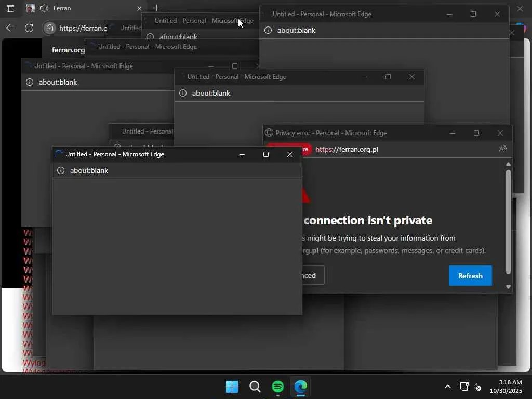Click about:blank address in top-right Untitled window
This screenshot has height=399, width=532.
point(296,30)
